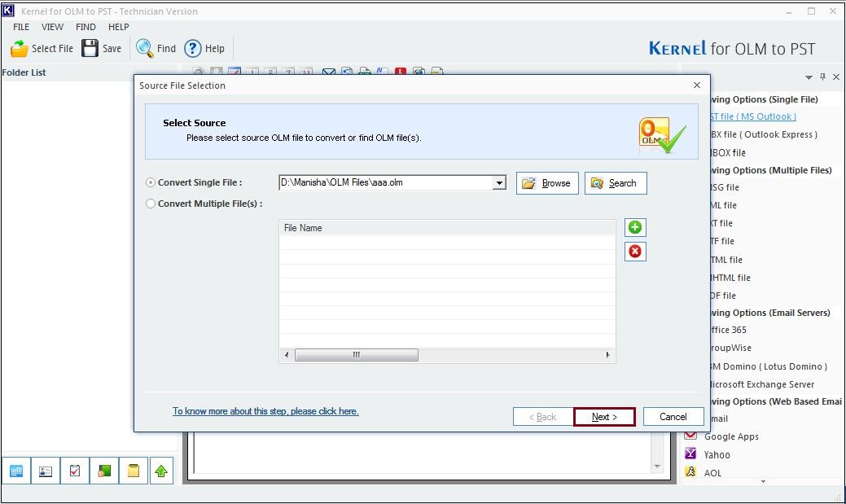Click the pin icon of right panel

[x=823, y=77]
